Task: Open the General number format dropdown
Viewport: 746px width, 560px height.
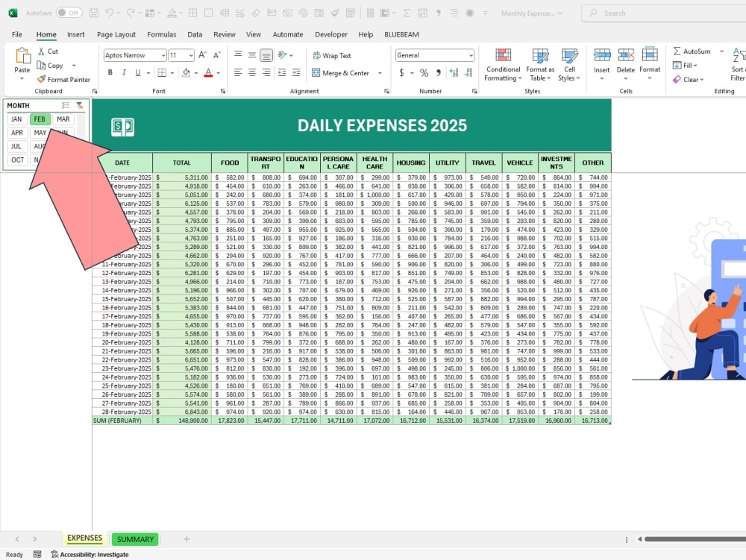Action: pyautogui.click(x=471, y=54)
